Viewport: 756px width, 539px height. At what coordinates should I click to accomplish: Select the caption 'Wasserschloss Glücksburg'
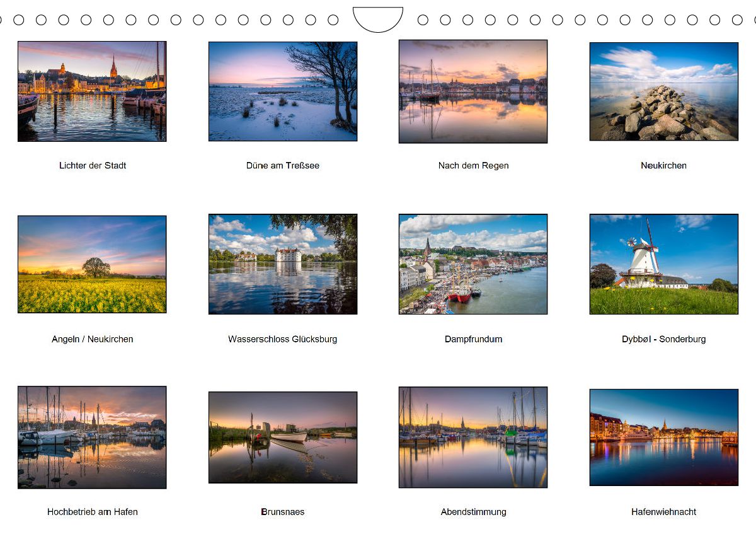point(283,339)
